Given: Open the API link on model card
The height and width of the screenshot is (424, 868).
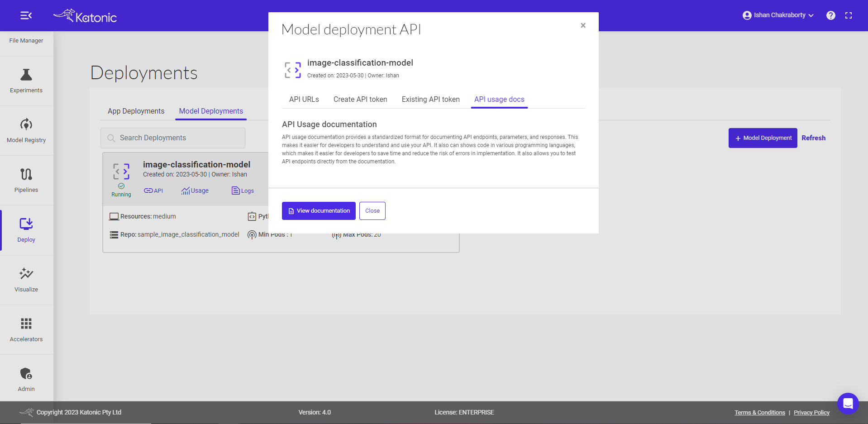Looking at the screenshot, I should coord(153,191).
